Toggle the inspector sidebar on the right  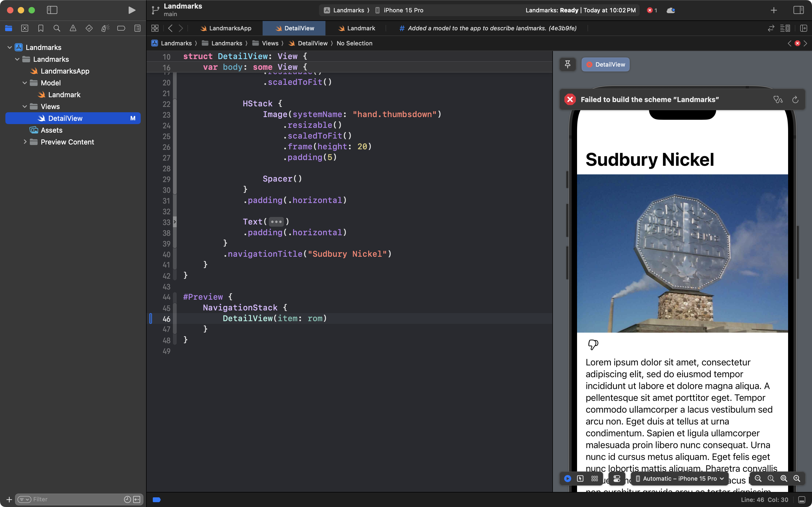(799, 10)
